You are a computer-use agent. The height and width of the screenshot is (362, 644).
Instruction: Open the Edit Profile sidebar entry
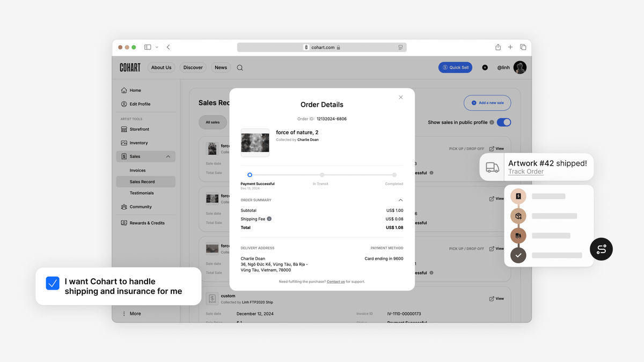click(136, 104)
